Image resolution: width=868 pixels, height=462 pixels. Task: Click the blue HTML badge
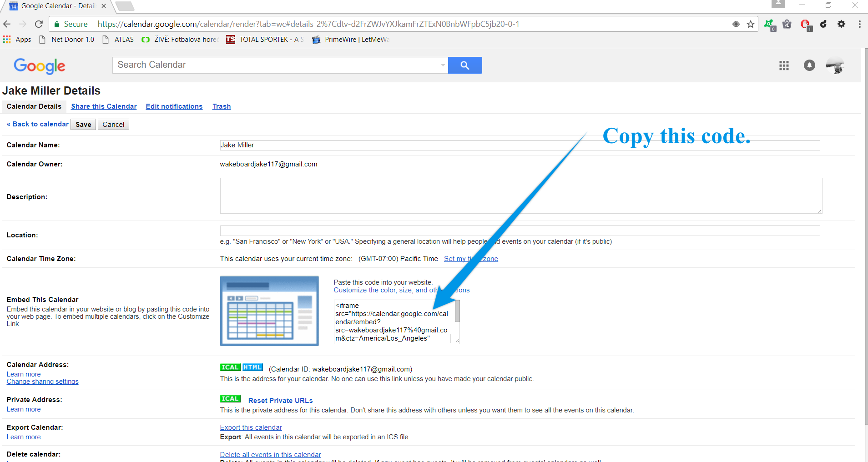[x=252, y=367]
